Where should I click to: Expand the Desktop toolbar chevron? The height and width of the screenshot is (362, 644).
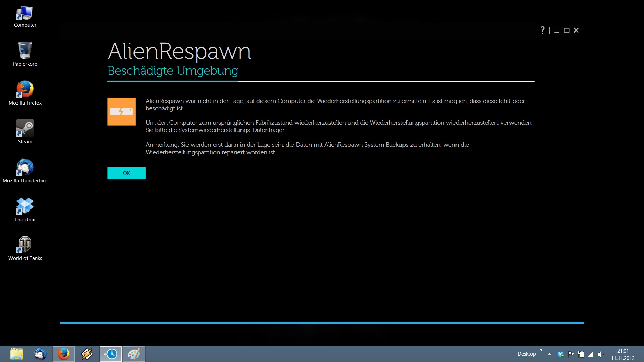[541, 350]
